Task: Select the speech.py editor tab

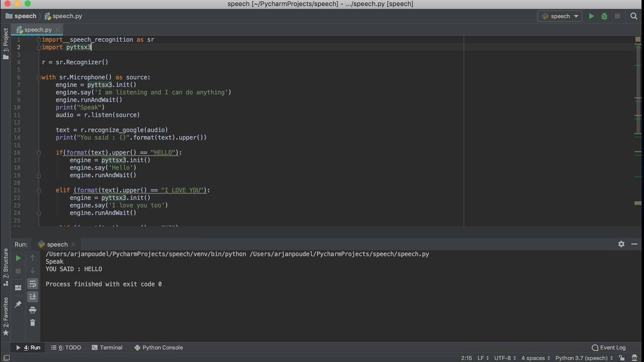Action: (38, 30)
